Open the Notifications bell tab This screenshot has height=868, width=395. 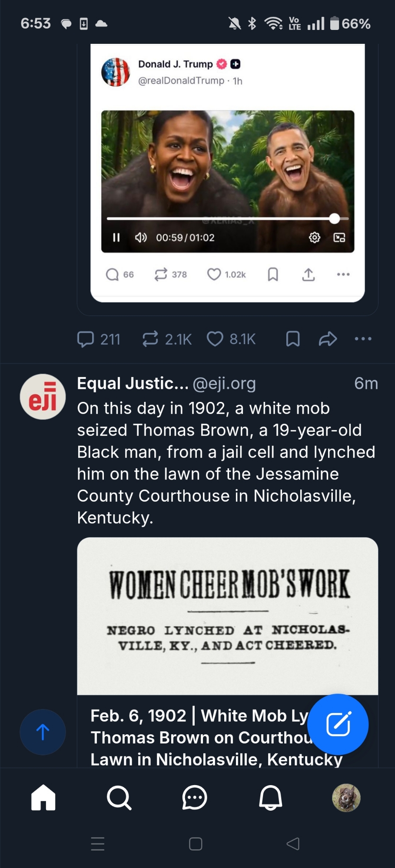pyautogui.click(x=270, y=797)
